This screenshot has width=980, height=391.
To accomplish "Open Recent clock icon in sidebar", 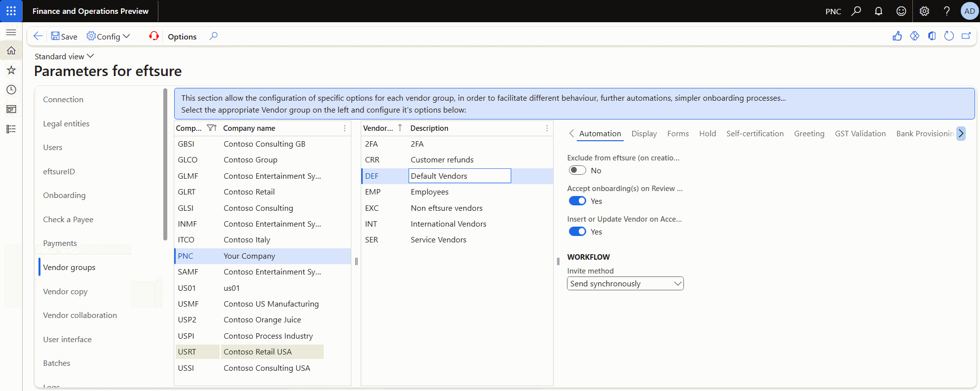I will 11,89.
